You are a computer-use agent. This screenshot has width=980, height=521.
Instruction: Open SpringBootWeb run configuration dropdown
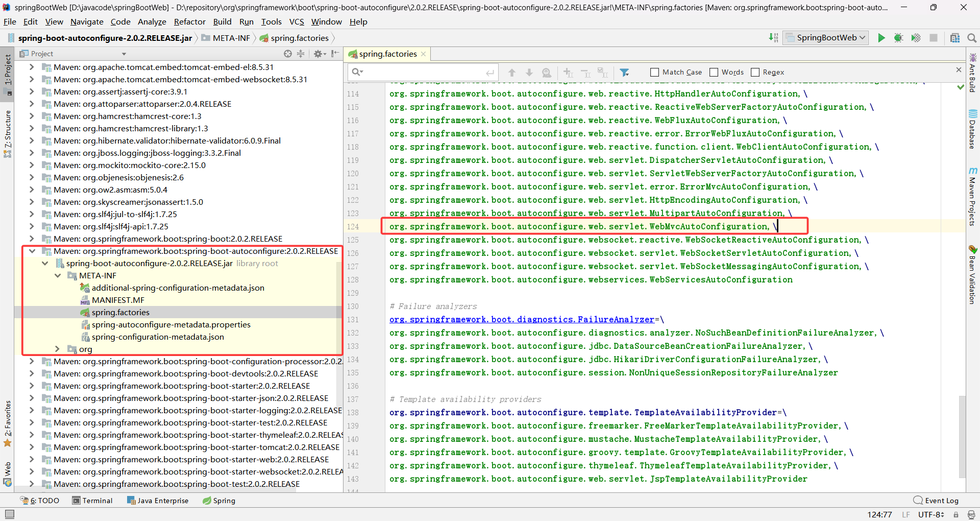[825, 38]
